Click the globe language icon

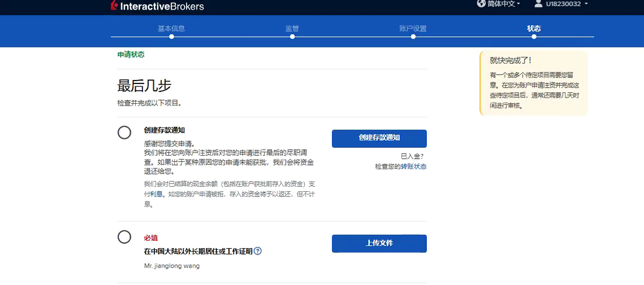point(481,4)
